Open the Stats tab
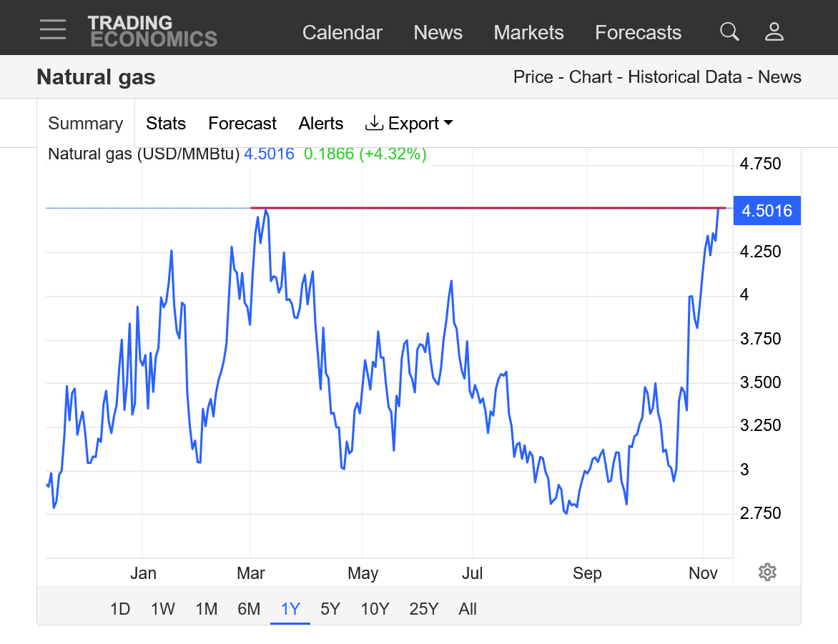The image size is (838, 644). click(x=166, y=124)
